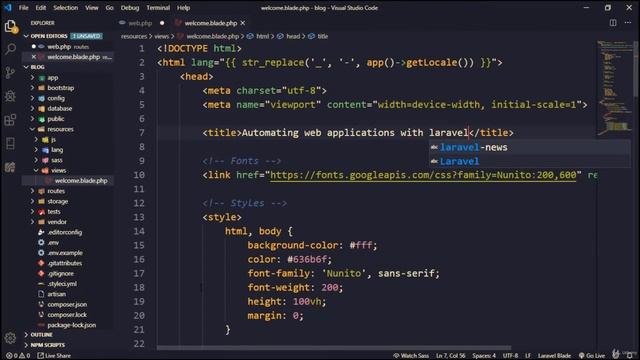The image size is (640, 360).
Task: Change language mode Laravel Blade
Action: tap(554, 356)
